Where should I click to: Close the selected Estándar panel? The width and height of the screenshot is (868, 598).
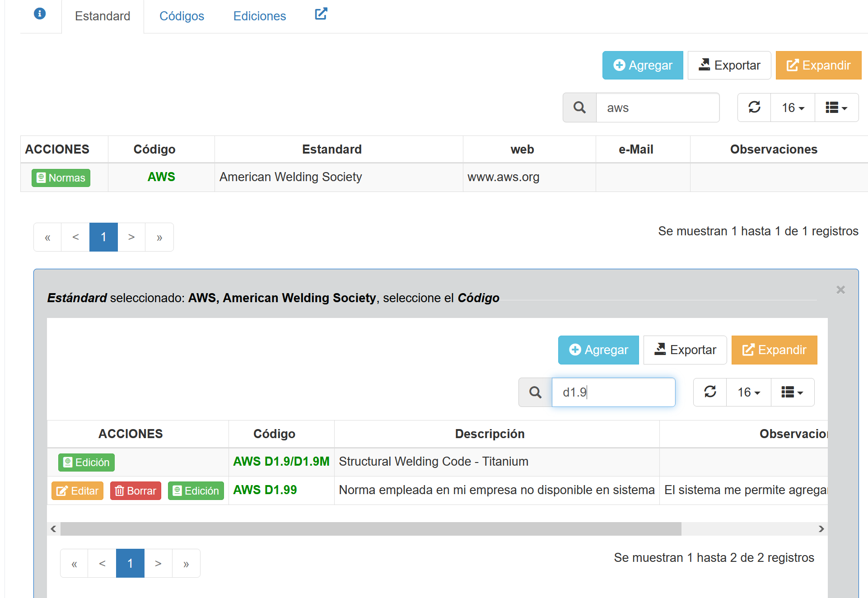(840, 290)
